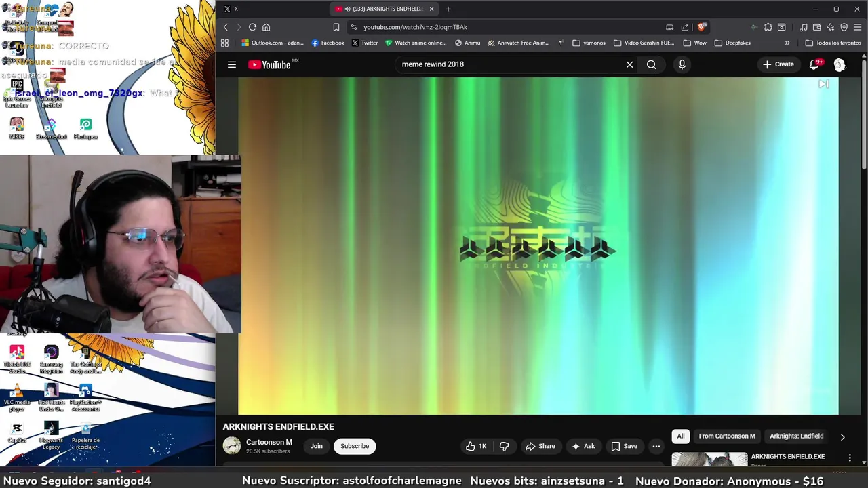The height and width of the screenshot is (488, 868).
Task: Open the Create dropdown button
Action: (x=778, y=64)
